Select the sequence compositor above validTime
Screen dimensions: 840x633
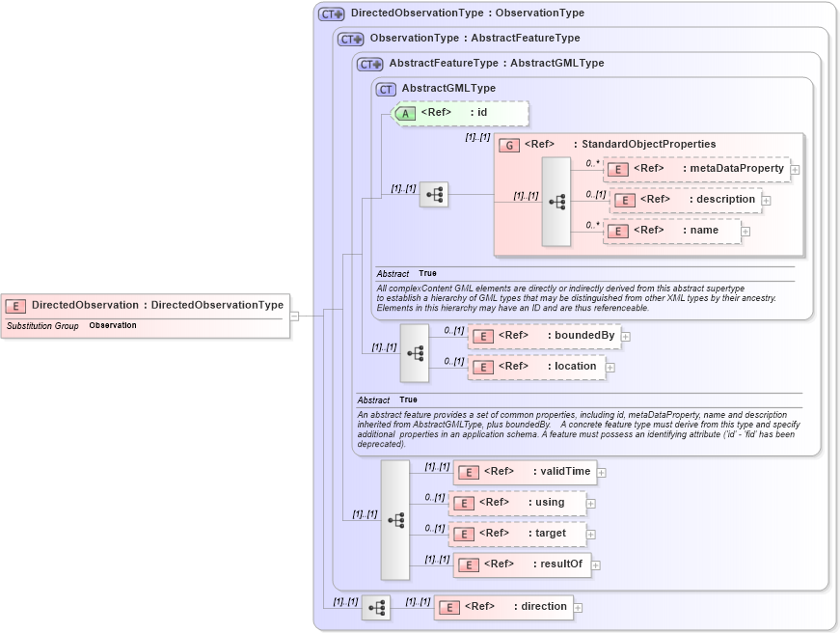394,517
